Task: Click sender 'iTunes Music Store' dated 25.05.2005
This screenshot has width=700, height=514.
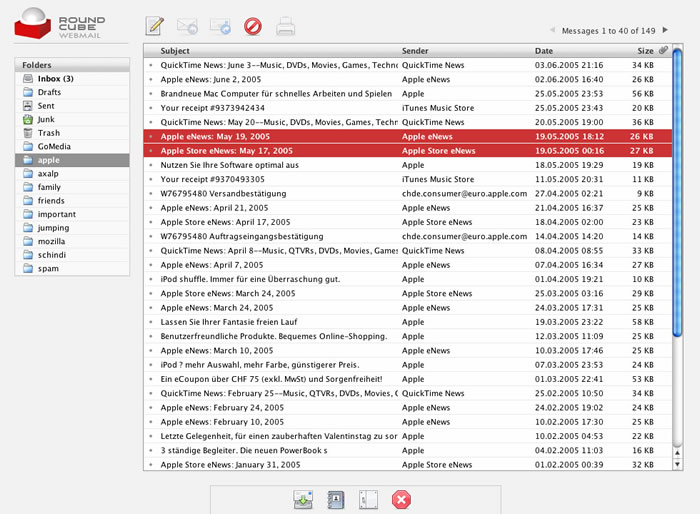Action: pos(438,108)
